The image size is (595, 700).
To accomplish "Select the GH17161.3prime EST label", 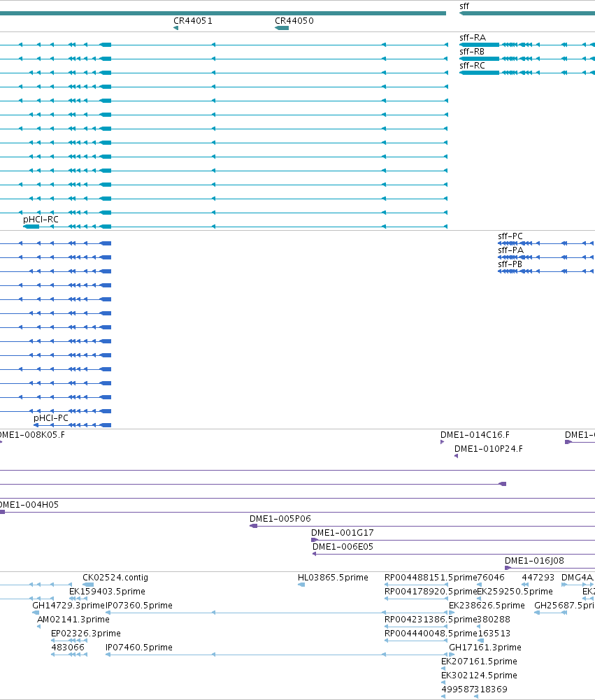I will pos(485,648).
